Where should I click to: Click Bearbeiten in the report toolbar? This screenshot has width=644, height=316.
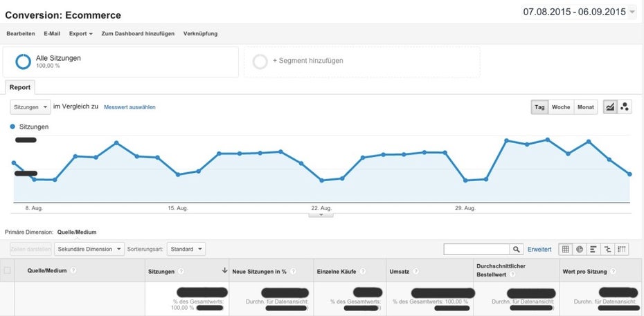pos(21,34)
